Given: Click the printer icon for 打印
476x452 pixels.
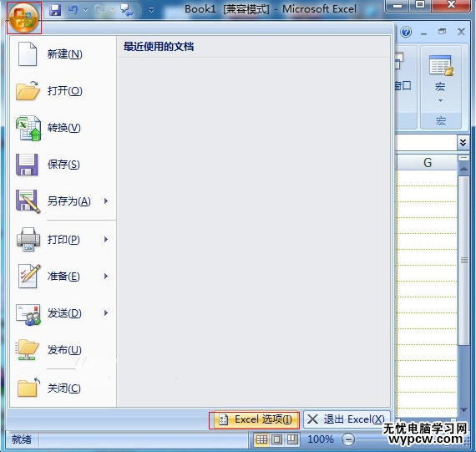Looking at the screenshot, I should click(x=28, y=239).
